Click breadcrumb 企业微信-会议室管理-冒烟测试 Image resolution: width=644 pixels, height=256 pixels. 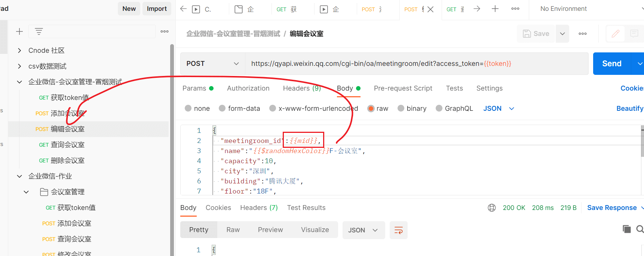point(233,34)
